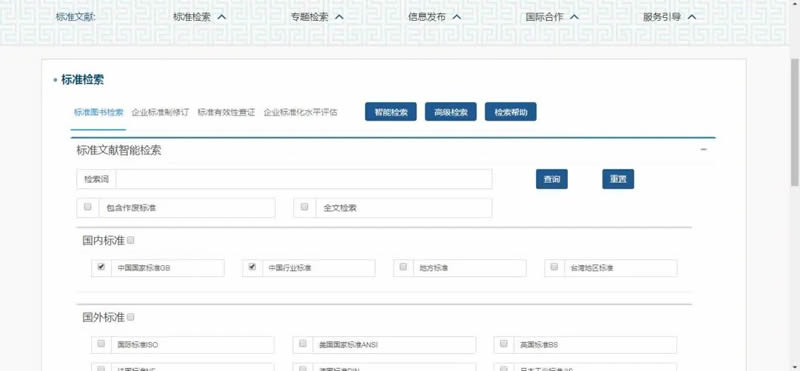The image size is (800, 371).
Task: Switch to 企业标准制修订 tab
Action: click(x=160, y=112)
